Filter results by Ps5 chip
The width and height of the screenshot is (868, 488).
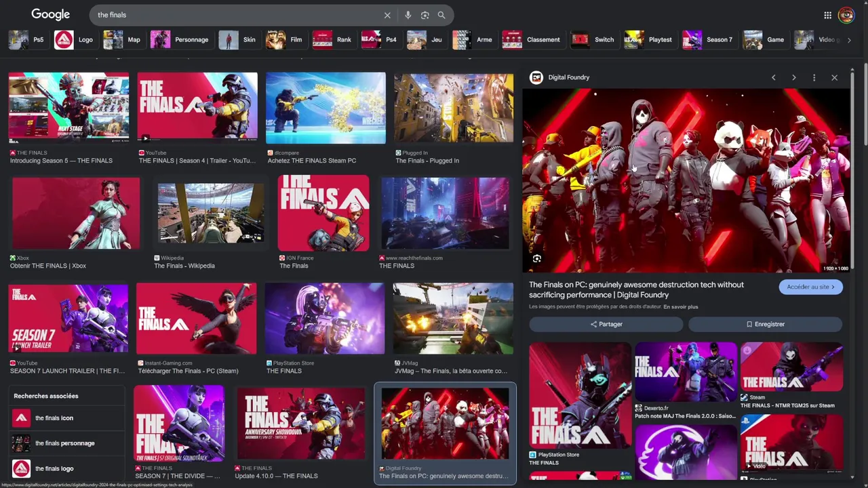[x=27, y=39]
